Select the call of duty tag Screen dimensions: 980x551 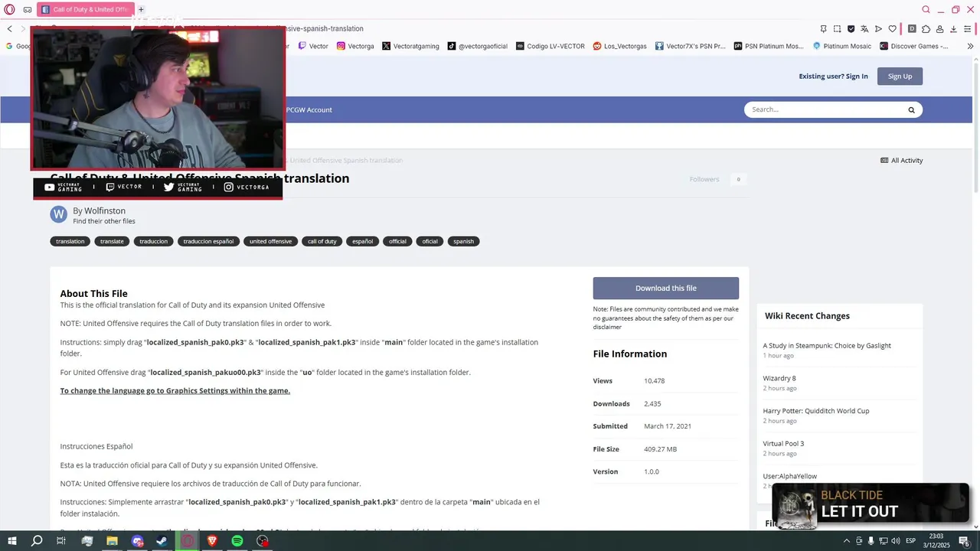pos(322,241)
